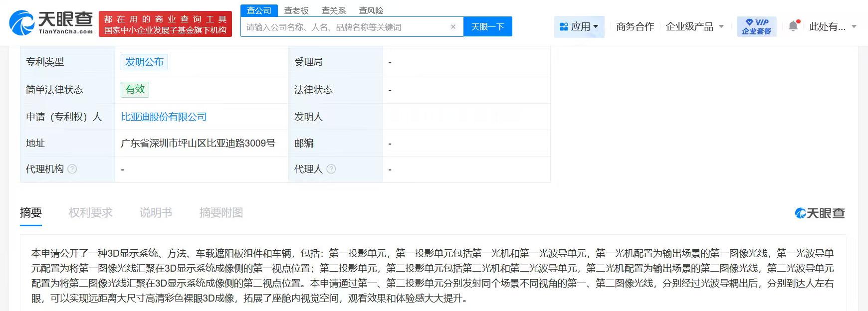Switch to the 查老板 search tab
The height and width of the screenshot is (311, 868).
tap(296, 10)
